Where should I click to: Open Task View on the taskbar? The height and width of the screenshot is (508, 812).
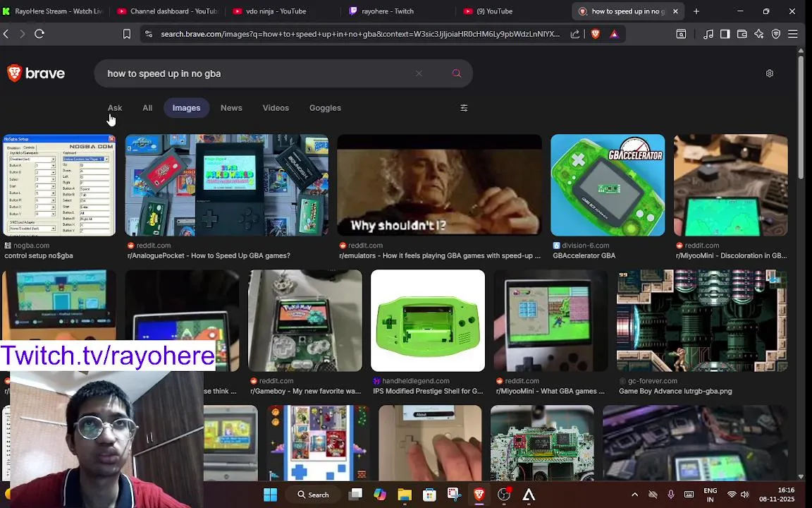click(355, 495)
